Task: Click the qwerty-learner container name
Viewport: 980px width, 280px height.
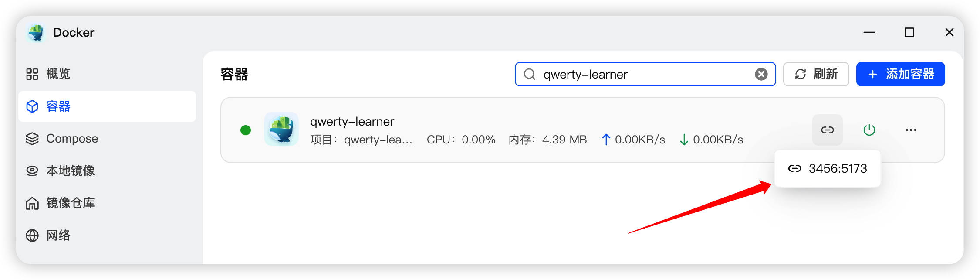Action: click(352, 122)
